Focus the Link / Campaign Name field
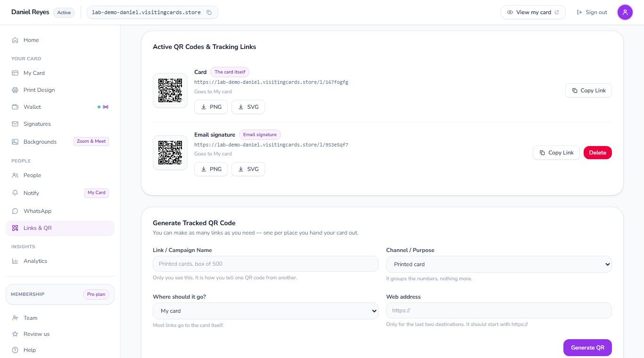The height and width of the screenshot is (358, 644). click(x=265, y=264)
